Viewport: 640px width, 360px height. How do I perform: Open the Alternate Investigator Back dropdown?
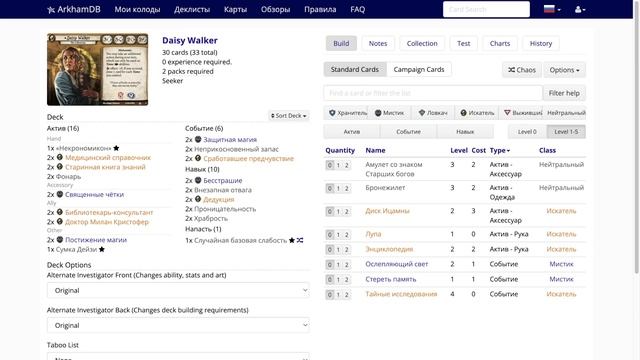178,325
